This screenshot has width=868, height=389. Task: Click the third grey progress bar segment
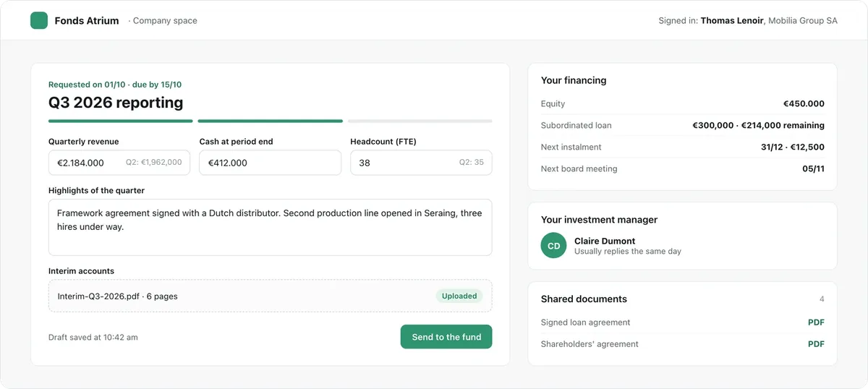[x=420, y=121]
